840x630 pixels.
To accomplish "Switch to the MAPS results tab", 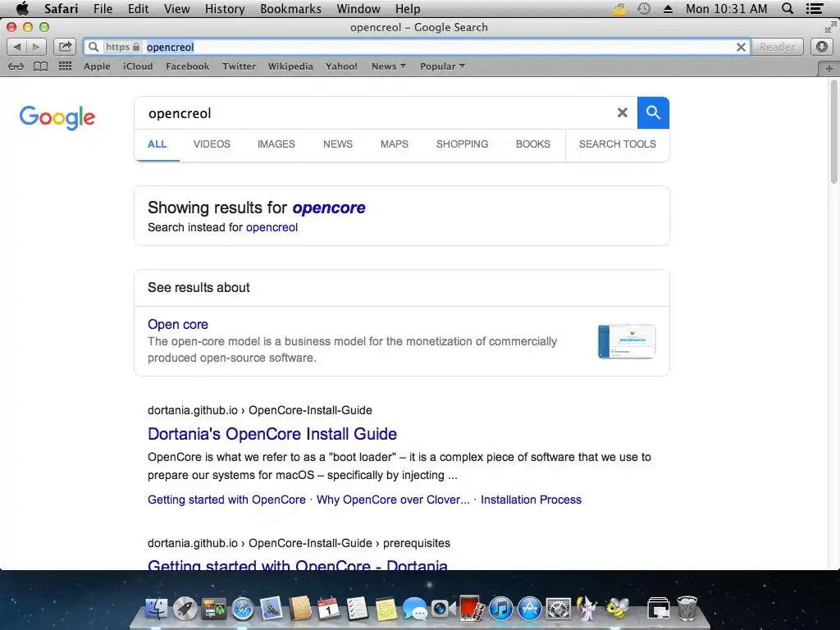I will (395, 144).
